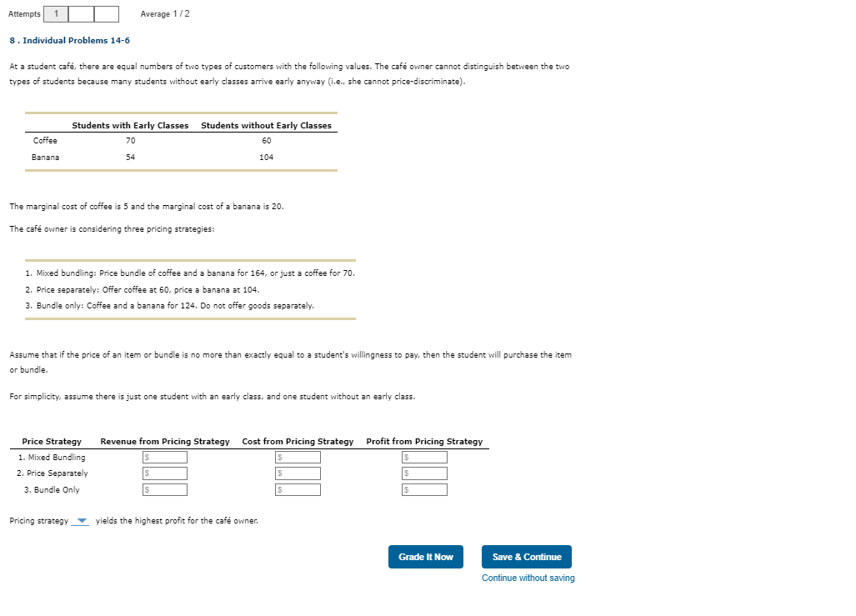Click the Price Separately revenue input field
Screen dimensions: 856x616
(x=164, y=473)
